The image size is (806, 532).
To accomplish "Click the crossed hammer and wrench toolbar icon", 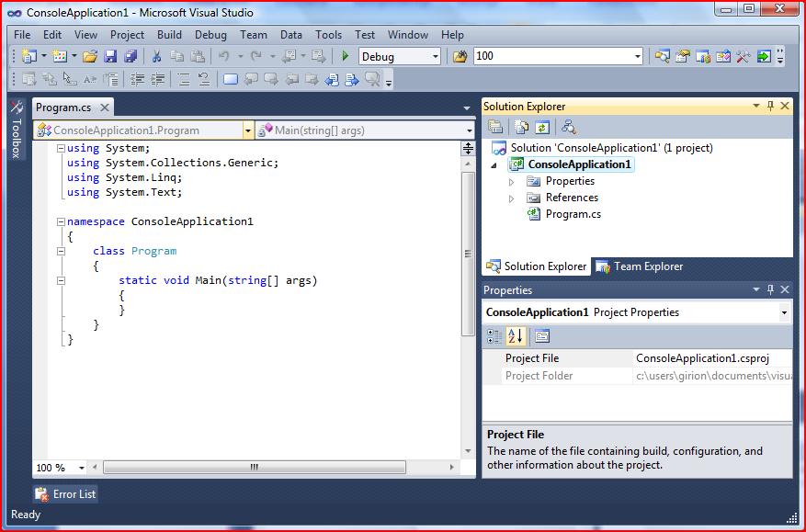I will pyautogui.click(x=744, y=56).
